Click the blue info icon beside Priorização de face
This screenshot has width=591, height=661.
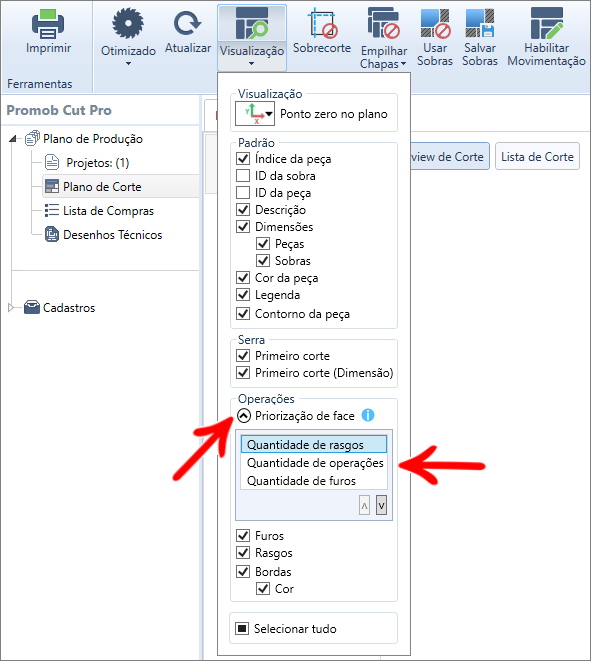point(368,415)
